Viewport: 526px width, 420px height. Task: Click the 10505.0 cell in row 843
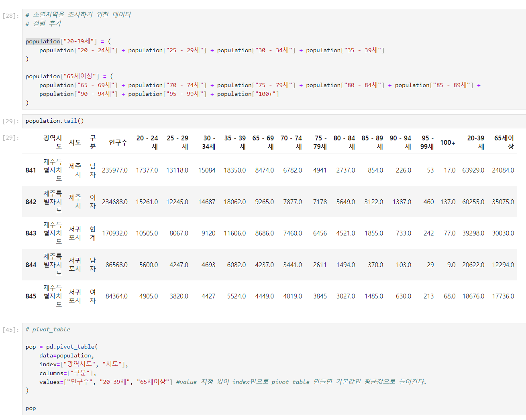[147, 233]
